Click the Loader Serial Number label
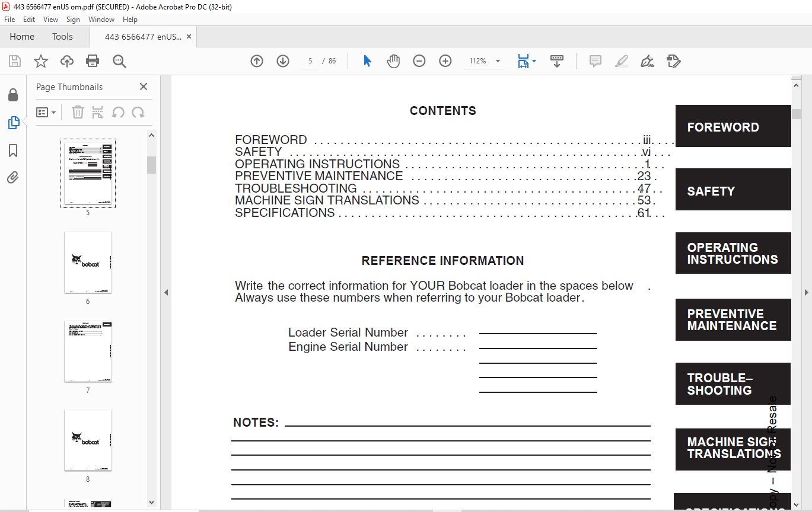This screenshot has height=512, width=812. click(x=348, y=332)
